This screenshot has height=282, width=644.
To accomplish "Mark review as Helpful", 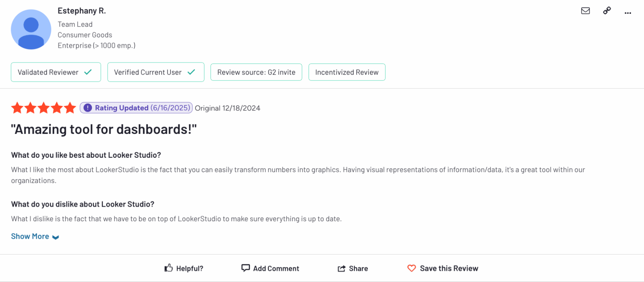I will 184,268.
